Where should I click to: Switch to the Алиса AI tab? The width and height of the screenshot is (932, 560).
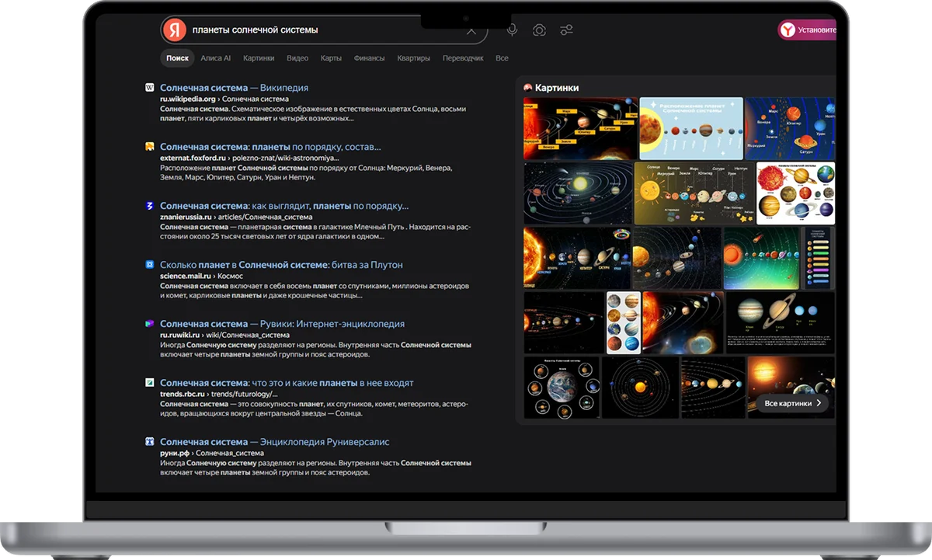click(215, 58)
